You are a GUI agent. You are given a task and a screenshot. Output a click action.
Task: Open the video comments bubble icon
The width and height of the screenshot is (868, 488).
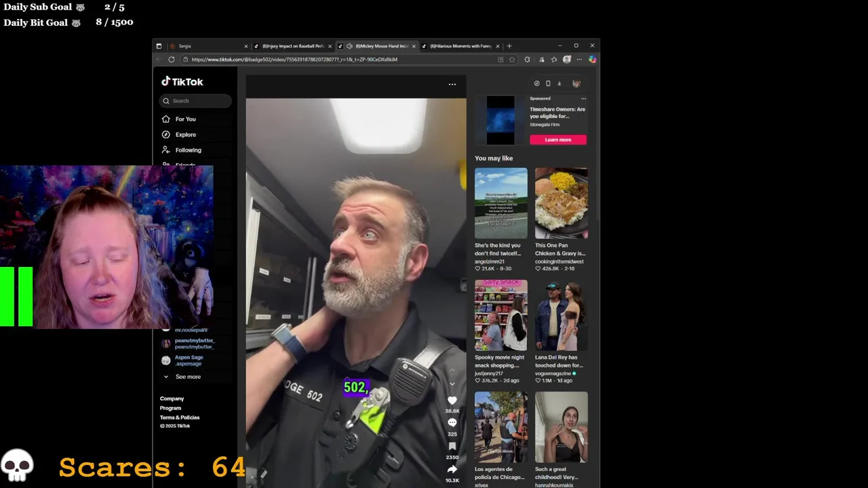(x=452, y=423)
